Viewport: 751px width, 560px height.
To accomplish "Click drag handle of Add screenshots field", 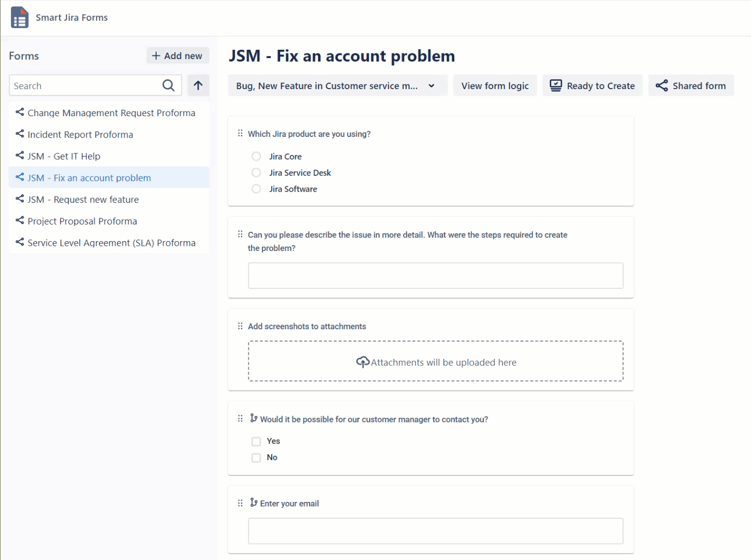I will (x=240, y=326).
